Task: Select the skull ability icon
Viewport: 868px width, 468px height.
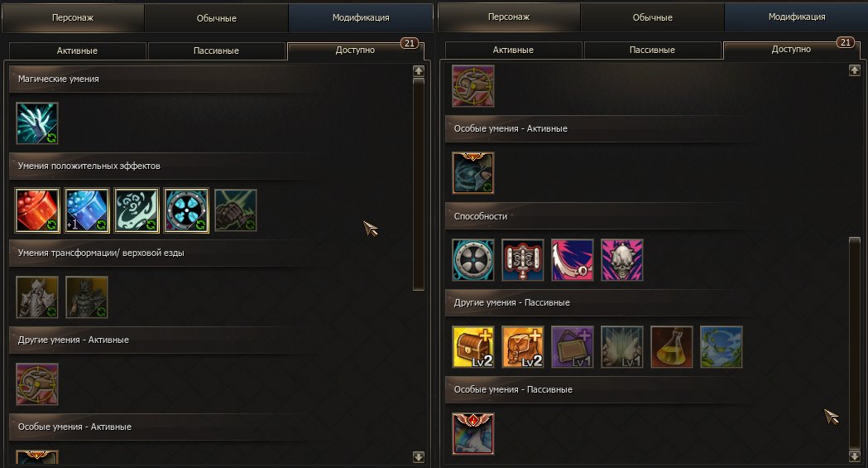Action: tap(622, 260)
